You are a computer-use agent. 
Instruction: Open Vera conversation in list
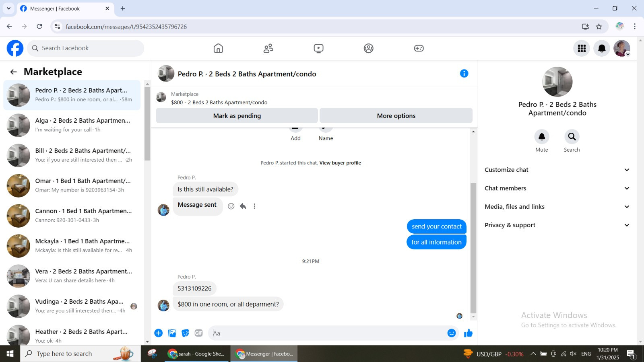72,276
